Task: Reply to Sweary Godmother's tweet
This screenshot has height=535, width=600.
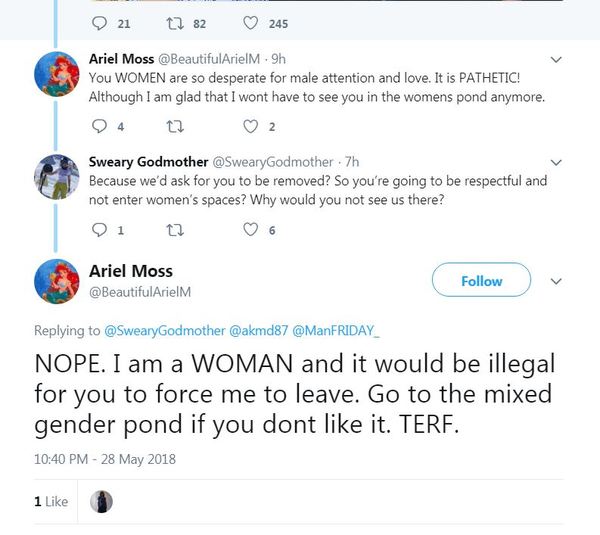Action: [98, 230]
